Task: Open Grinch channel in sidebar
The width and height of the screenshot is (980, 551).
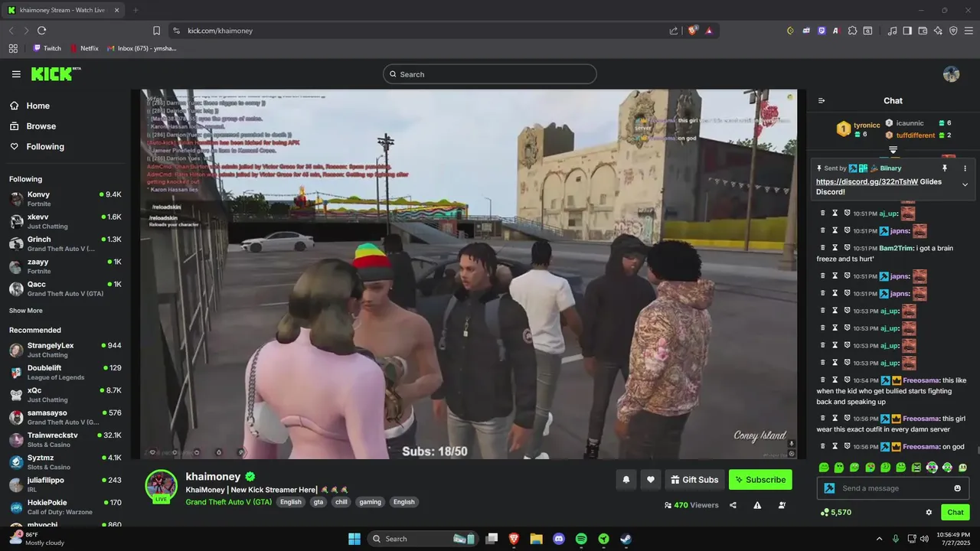Action: (65, 243)
